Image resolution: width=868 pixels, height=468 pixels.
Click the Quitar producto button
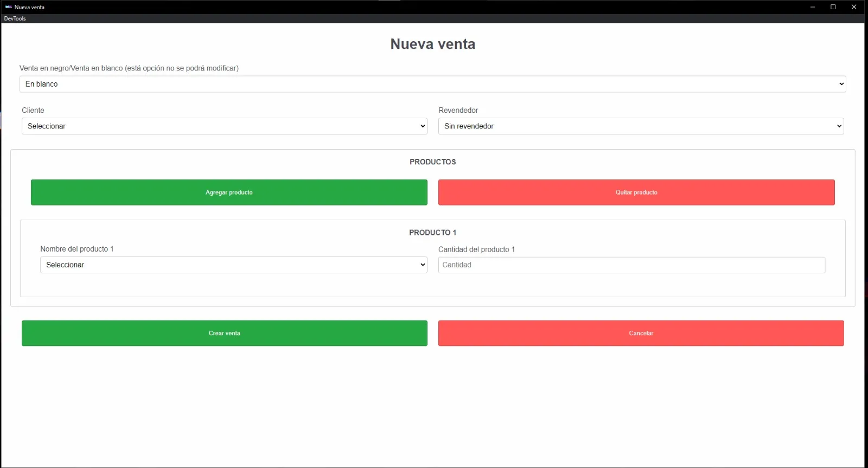point(636,193)
